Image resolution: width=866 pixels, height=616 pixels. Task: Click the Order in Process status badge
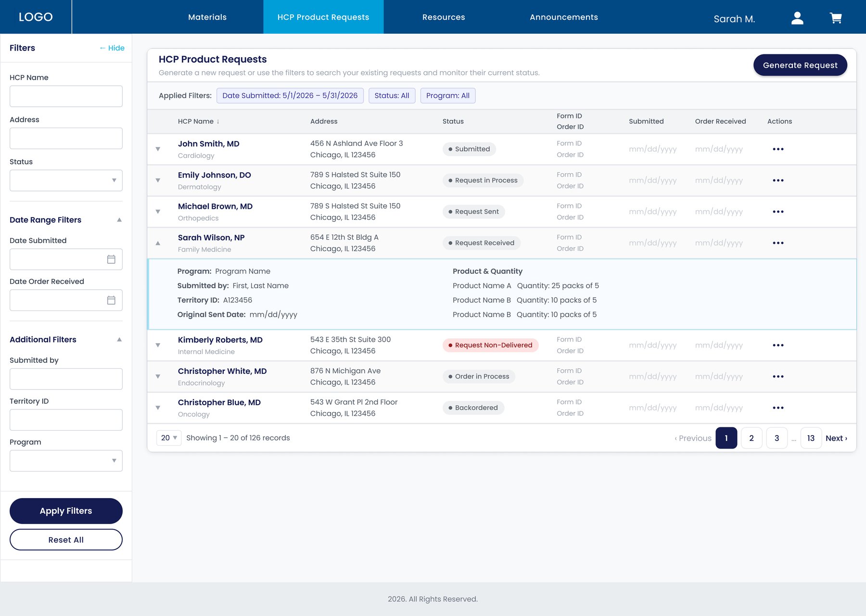[x=479, y=376]
